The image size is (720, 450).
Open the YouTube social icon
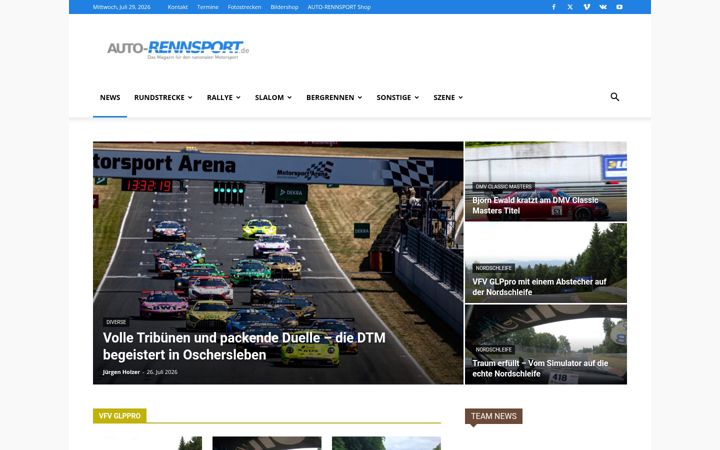click(619, 7)
